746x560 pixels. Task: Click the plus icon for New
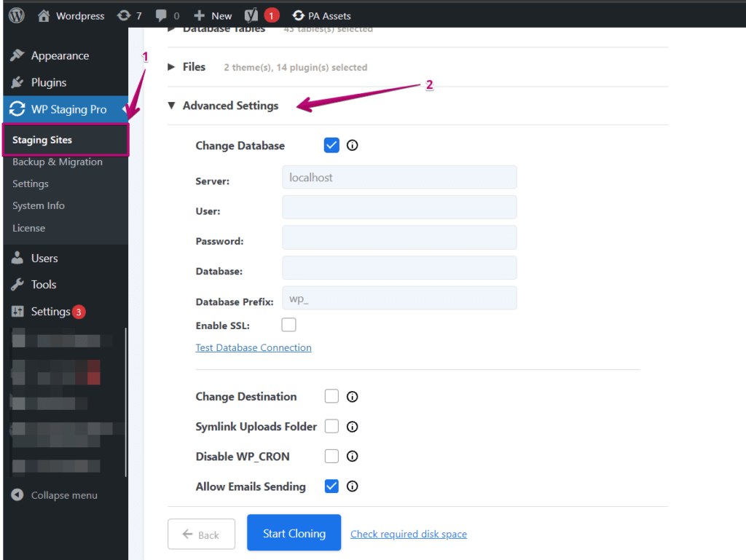[x=200, y=16]
